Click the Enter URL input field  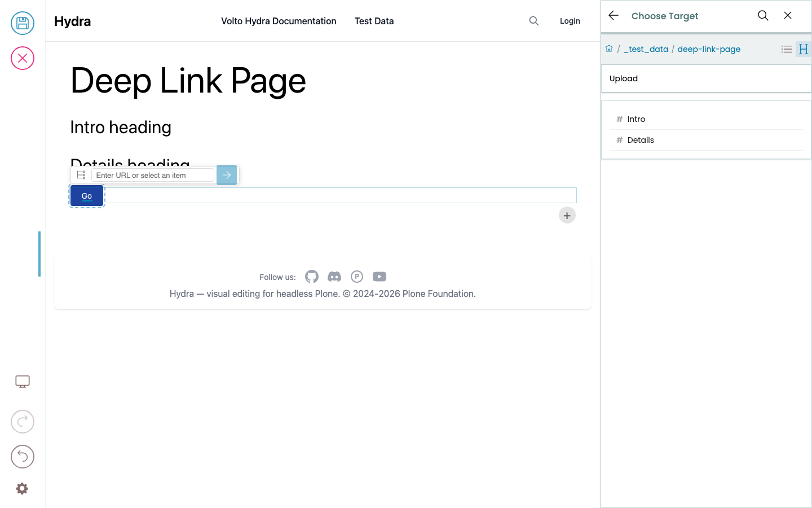(153, 175)
